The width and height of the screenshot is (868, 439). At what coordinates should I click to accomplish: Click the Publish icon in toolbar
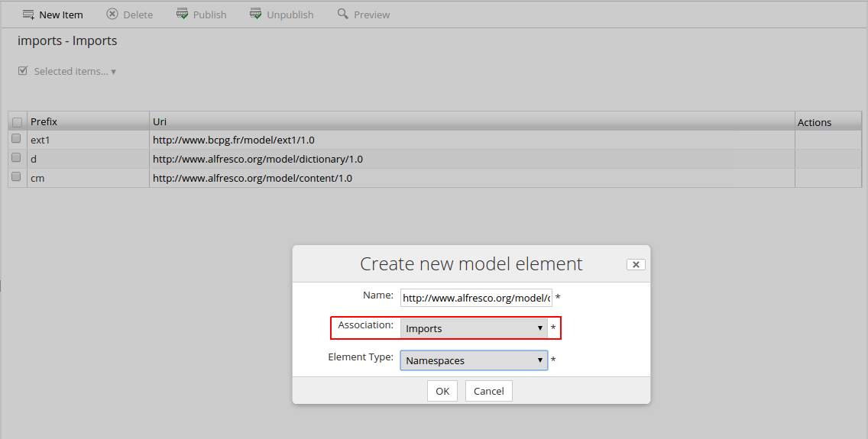[x=182, y=14]
